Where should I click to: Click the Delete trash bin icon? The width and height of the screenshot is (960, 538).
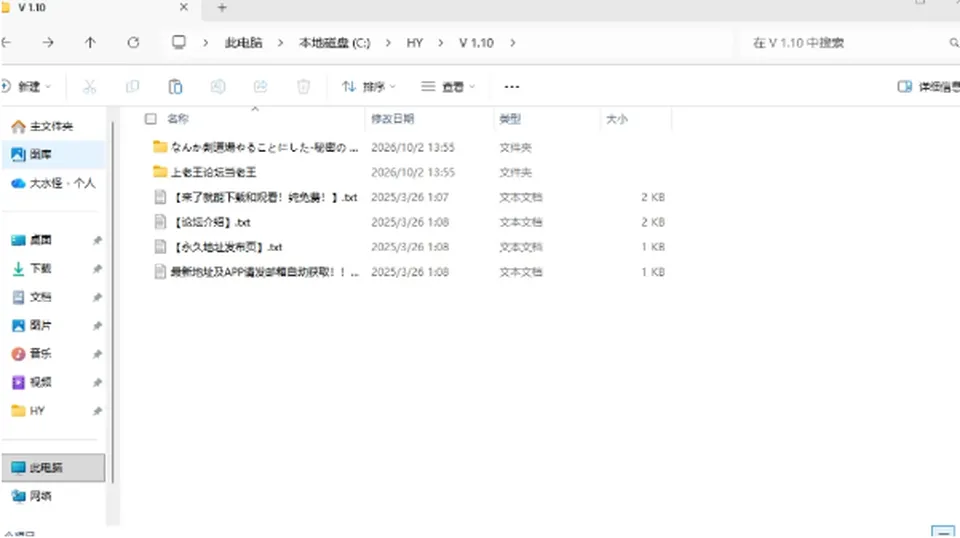point(304,87)
